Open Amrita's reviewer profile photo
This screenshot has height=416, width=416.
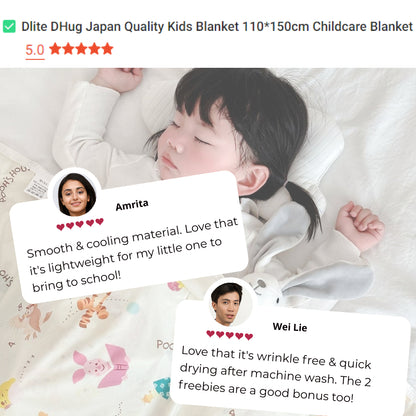point(76,194)
